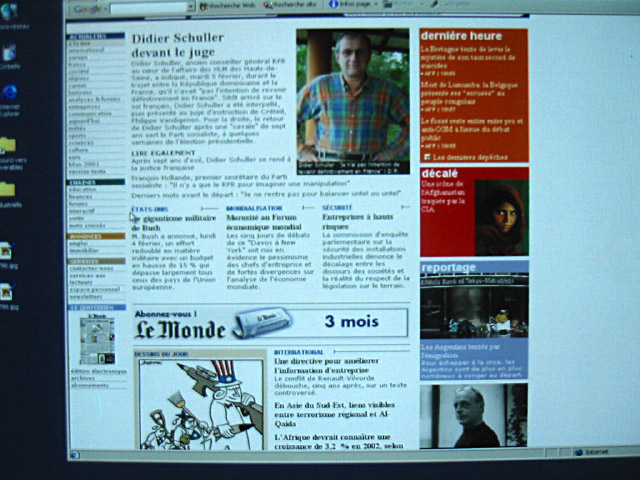Image resolution: width=640 pixels, height=480 pixels.
Task: Open 'Morosité au Forum économique mondial' article
Action: (264, 222)
